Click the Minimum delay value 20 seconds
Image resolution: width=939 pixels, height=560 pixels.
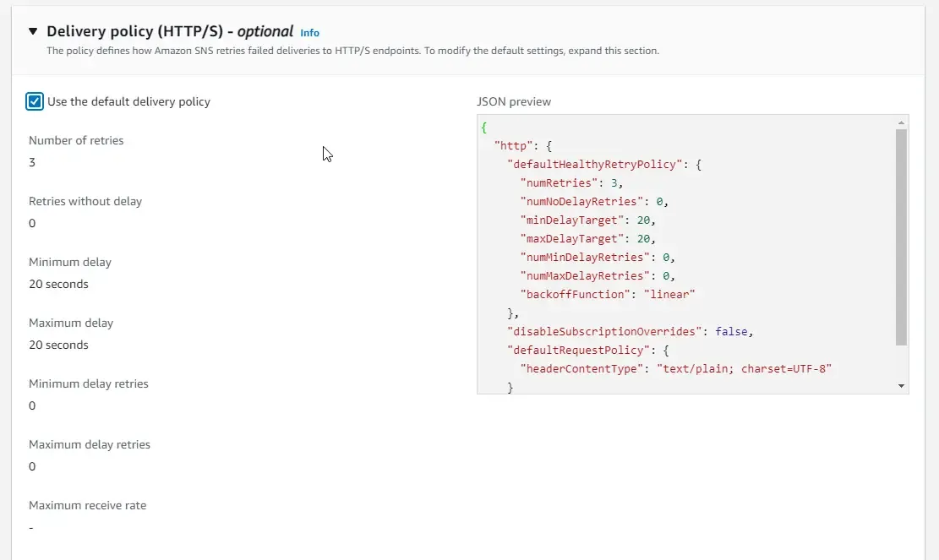(58, 284)
